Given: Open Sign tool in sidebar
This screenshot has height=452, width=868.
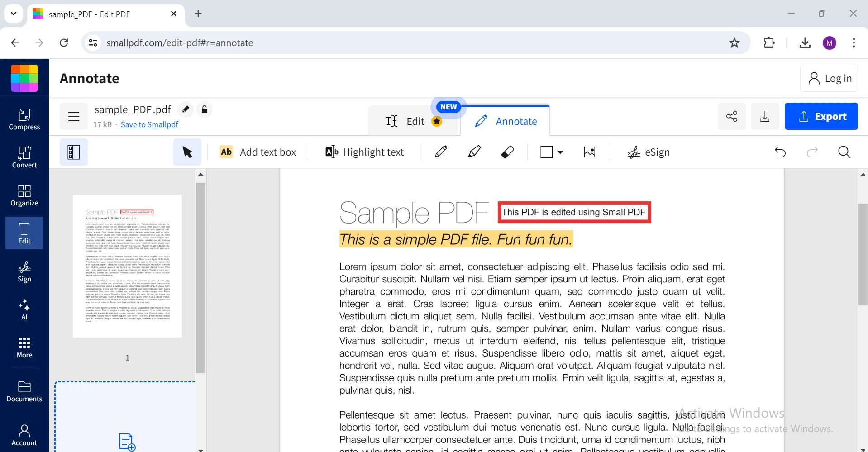Looking at the screenshot, I should tap(24, 271).
